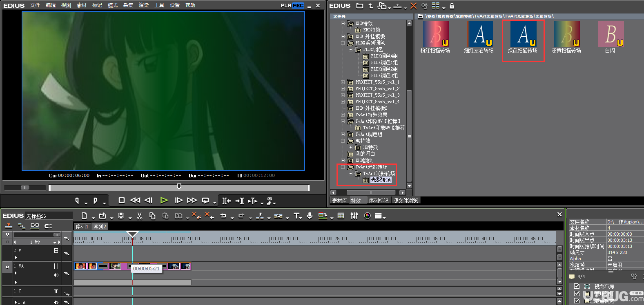Screen dimensions: 644x305
Task: Create a title with the T icon
Action: pyautogui.click(x=296, y=216)
